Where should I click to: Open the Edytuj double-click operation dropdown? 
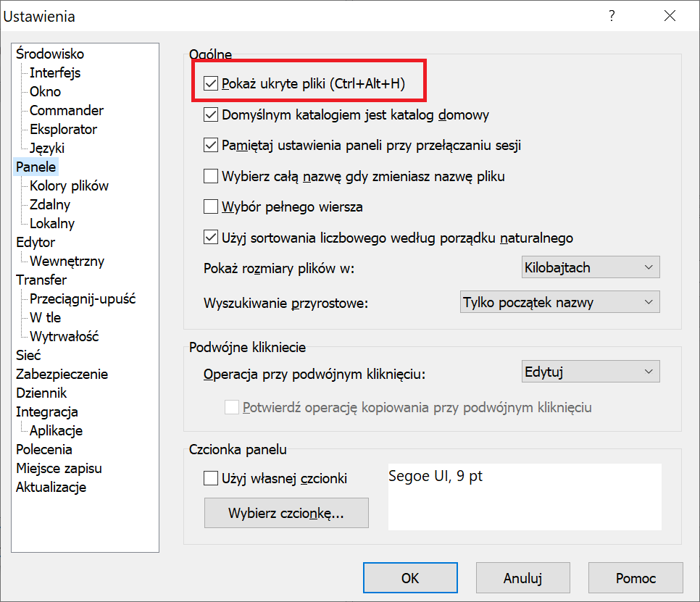coord(590,372)
